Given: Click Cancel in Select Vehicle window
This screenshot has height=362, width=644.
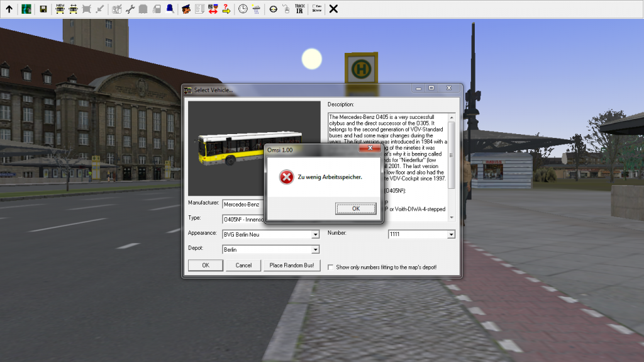Looking at the screenshot, I should click(243, 265).
